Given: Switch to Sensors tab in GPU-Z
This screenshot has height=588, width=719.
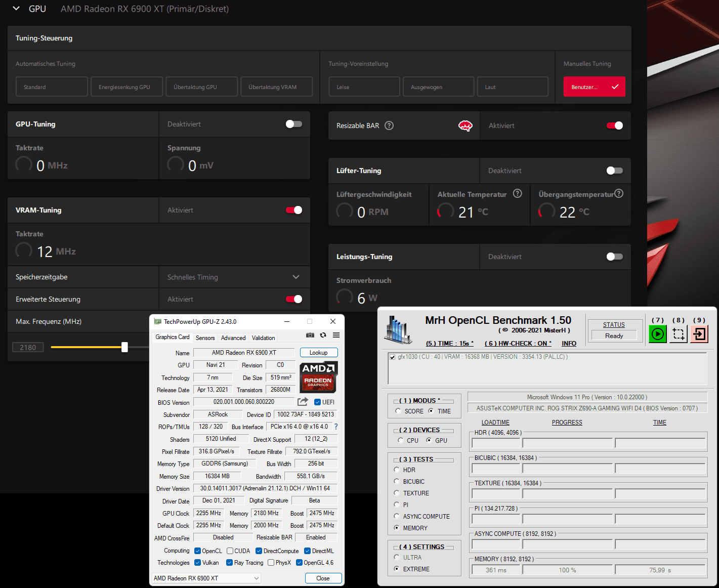Looking at the screenshot, I should pos(205,338).
